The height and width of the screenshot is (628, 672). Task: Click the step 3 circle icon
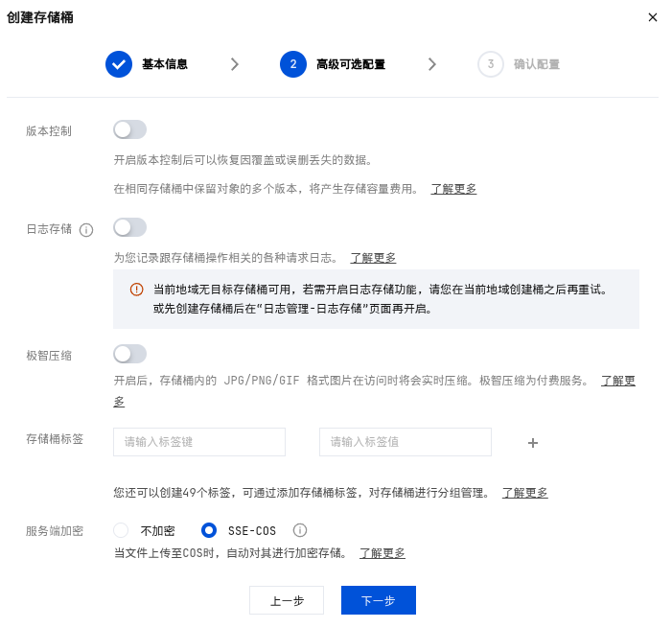490,64
